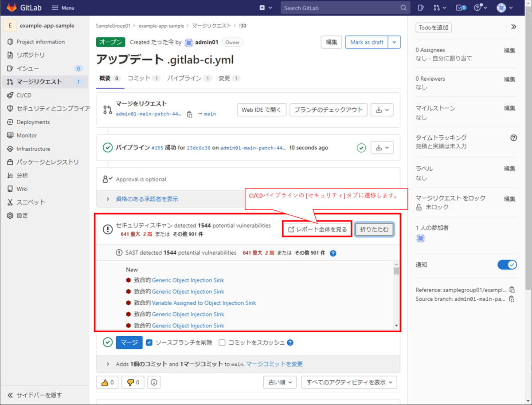Click レポート全体を見る button
Viewport: 532px width, 405px height.
[317, 229]
